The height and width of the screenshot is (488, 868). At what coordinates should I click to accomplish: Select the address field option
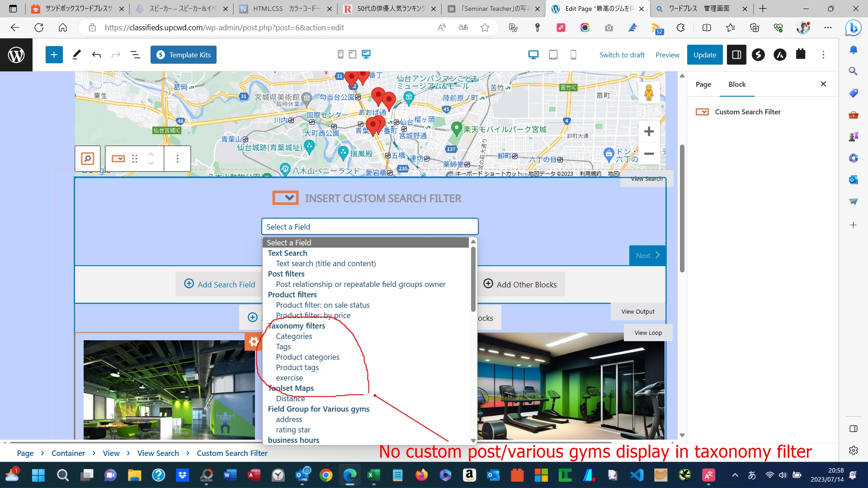(x=289, y=419)
